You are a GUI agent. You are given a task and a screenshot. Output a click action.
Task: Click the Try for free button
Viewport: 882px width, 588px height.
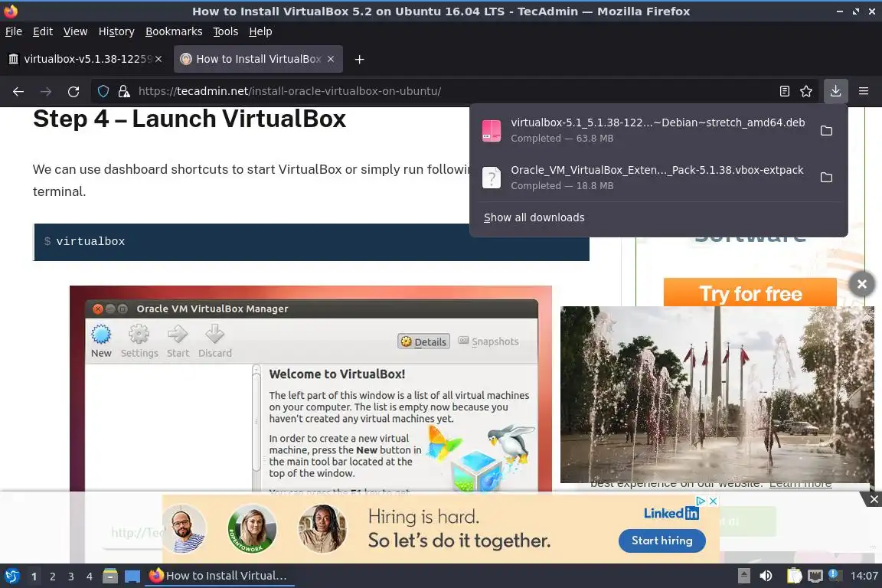pos(750,293)
